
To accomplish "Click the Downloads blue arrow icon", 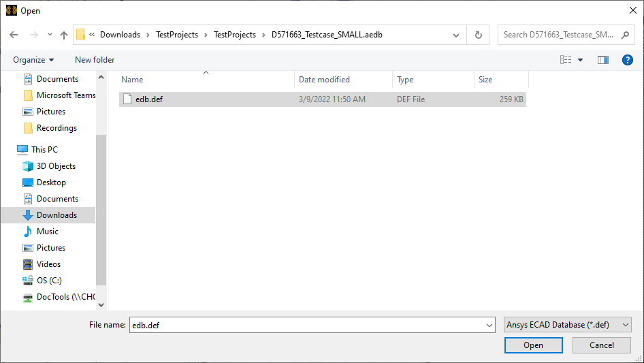I will tap(27, 215).
